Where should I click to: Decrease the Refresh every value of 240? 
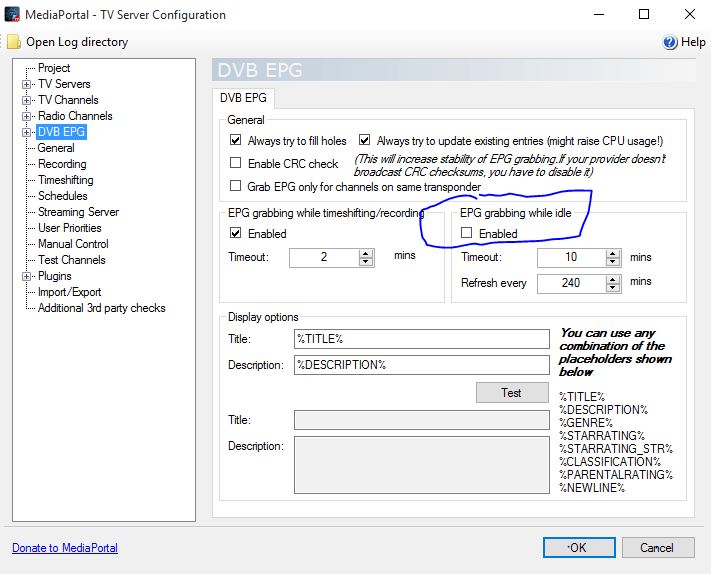(x=613, y=287)
